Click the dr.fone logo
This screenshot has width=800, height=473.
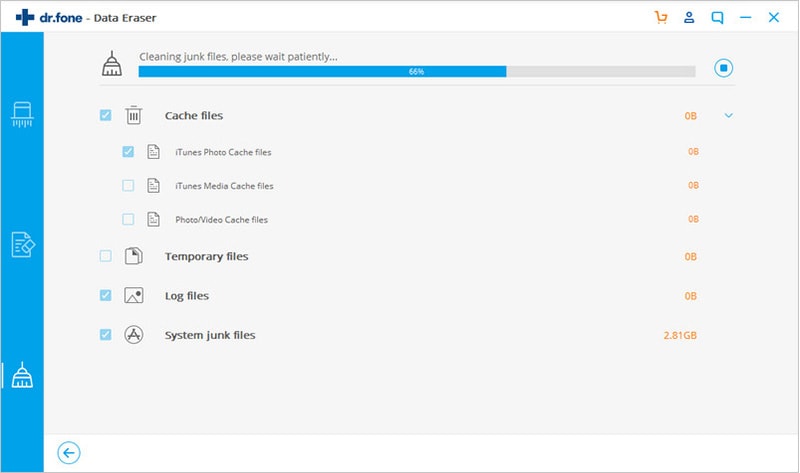pos(49,17)
